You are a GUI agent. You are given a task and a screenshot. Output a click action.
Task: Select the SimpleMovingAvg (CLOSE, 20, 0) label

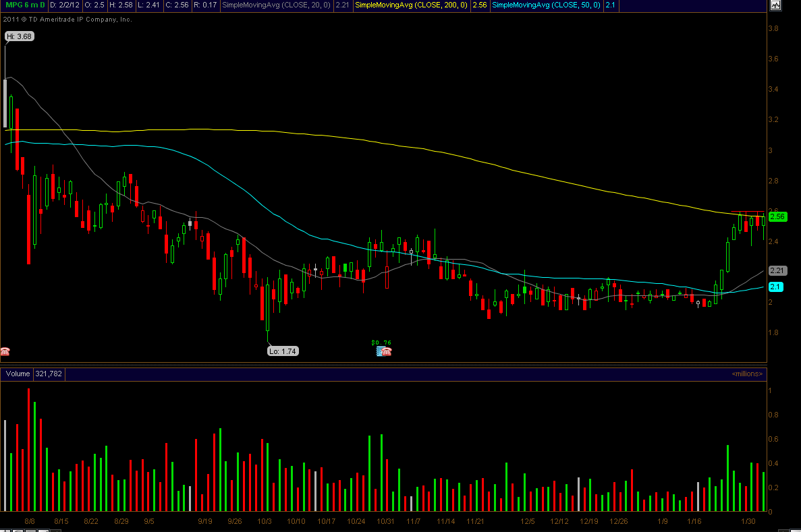[277, 5]
